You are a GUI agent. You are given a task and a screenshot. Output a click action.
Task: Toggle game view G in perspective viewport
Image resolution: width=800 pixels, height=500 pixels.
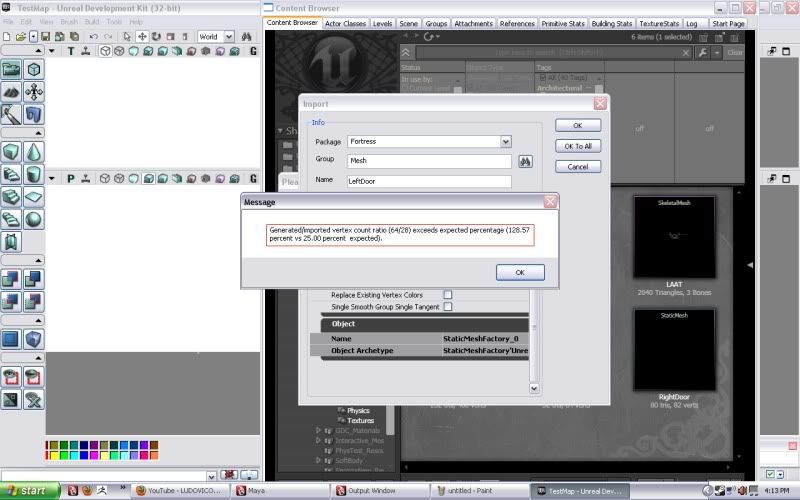pos(253,179)
